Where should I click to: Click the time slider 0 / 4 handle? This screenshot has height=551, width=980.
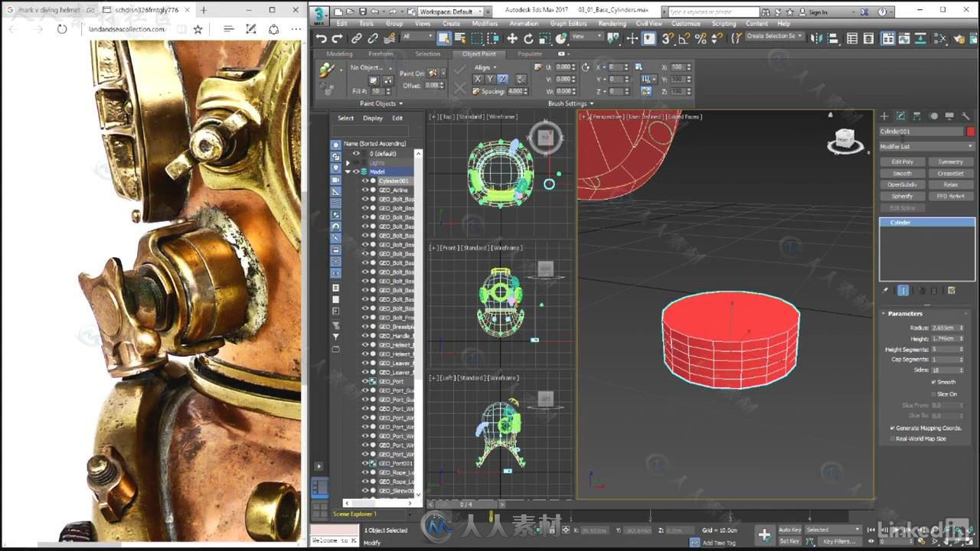click(x=465, y=504)
